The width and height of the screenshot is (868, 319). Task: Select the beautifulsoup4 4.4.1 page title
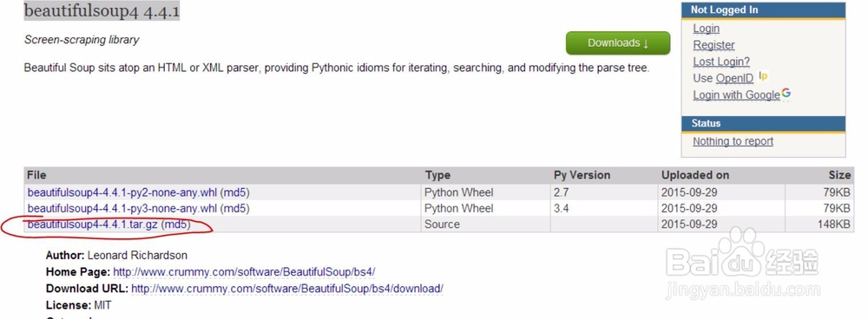102,11
